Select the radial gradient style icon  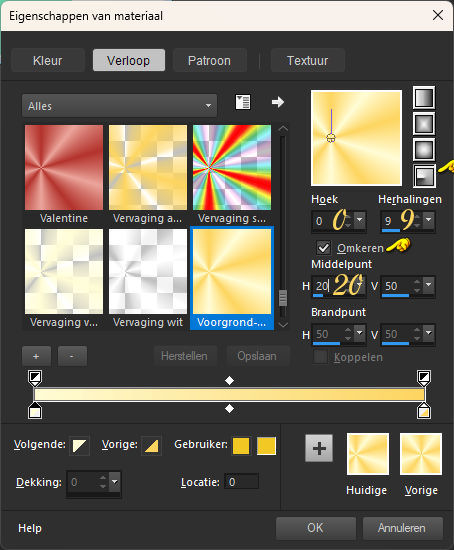pyautogui.click(x=424, y=176)
